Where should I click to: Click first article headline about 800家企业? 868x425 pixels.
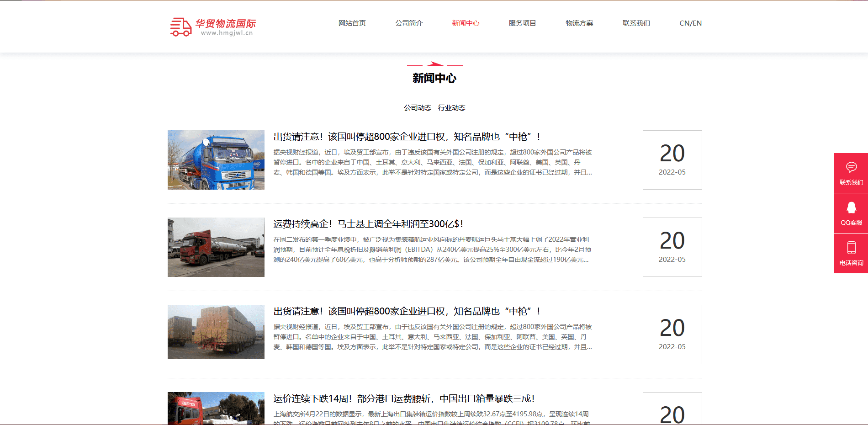click(x=407, y=137)
